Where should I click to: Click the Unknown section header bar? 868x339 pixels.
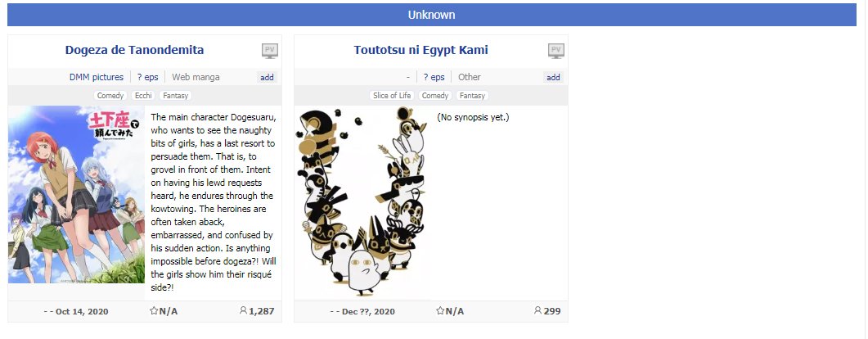431,15
